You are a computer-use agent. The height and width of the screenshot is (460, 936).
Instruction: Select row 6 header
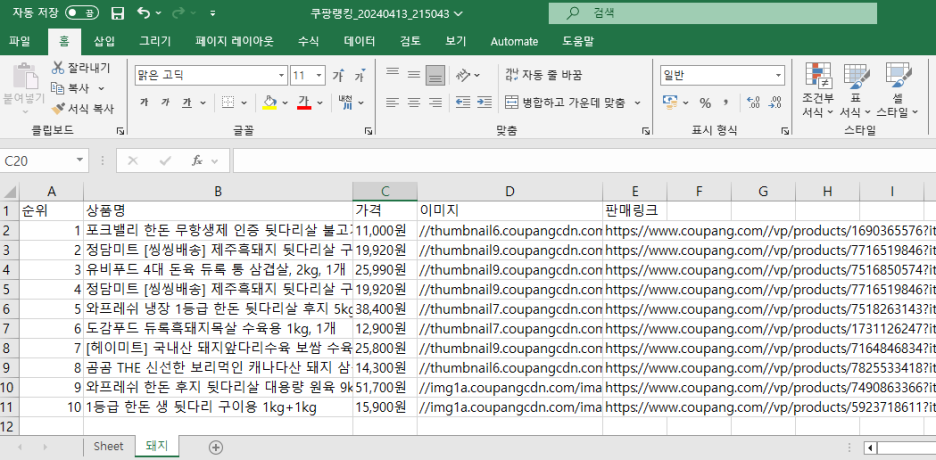[x=10, y=309]
